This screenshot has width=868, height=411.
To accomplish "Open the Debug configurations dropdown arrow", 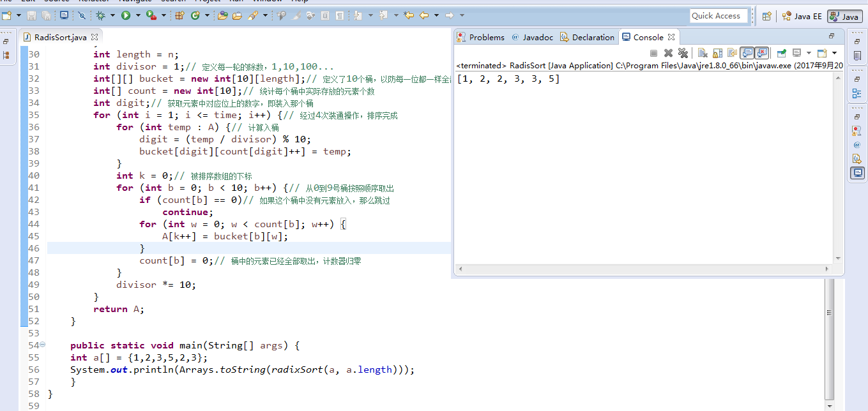I will [112, 15].
